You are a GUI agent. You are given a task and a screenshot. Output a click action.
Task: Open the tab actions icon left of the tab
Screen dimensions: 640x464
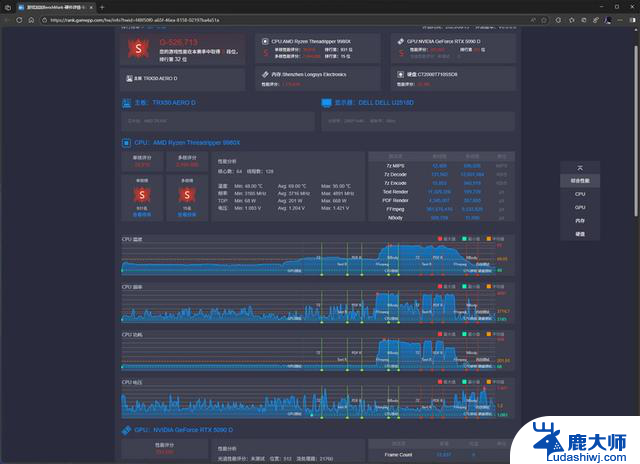point(7,7)
